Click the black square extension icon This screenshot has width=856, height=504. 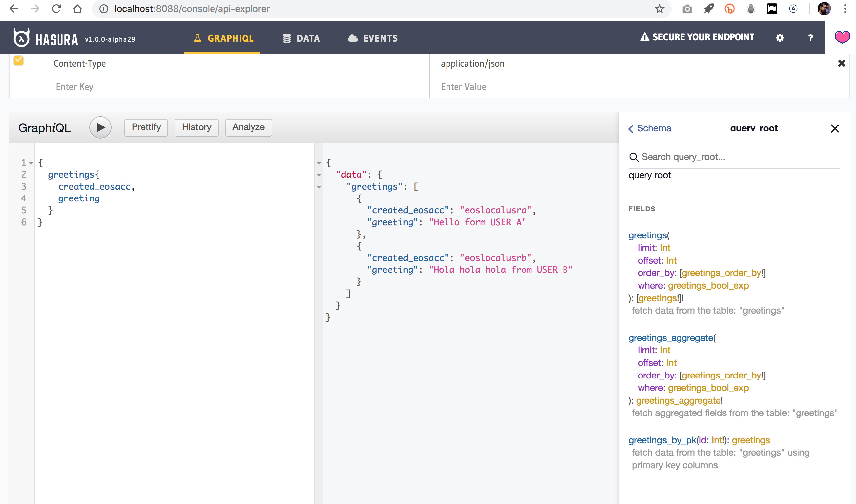tap(772, 9)
